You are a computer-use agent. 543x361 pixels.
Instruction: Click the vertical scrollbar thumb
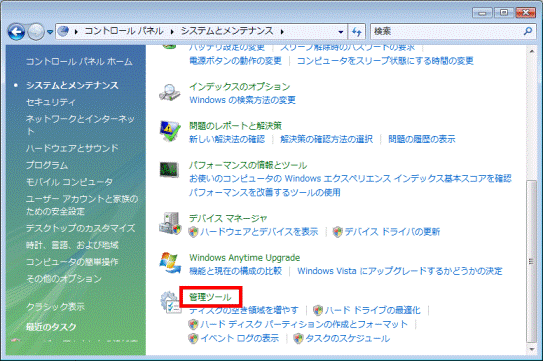[531, 261]
